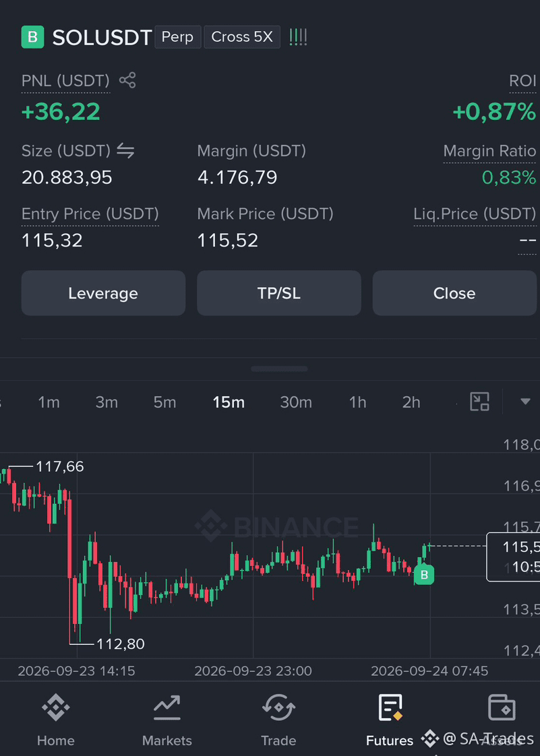Select the Futures tab icon

pos(390,707)
